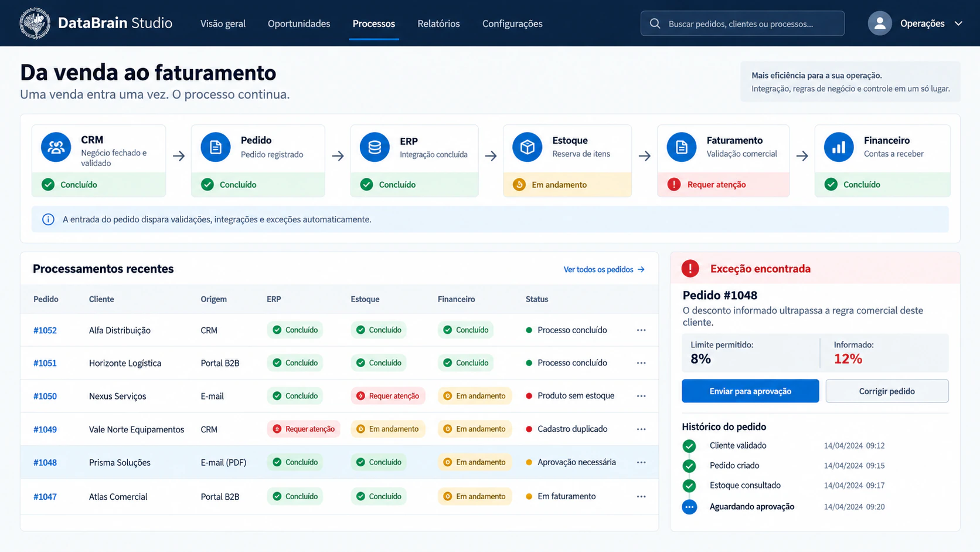This screenshot has height=552, width=980.
Task: Click the Requer atenção badge in row #1050
Action: pos(388,396)
